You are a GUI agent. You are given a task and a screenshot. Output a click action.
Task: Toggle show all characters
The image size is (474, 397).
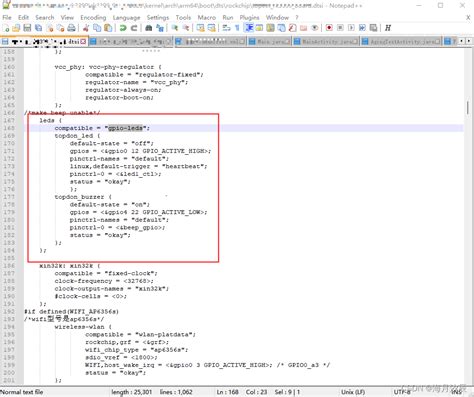tap(237, 28)
